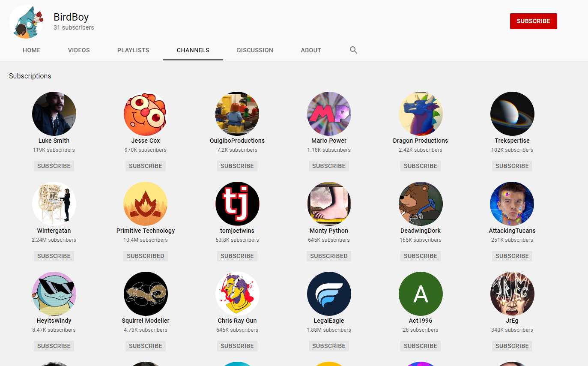Open HeyItsWindy Squirtle avatar
This screenshot has height=366, width=588.
pos(54,294)
